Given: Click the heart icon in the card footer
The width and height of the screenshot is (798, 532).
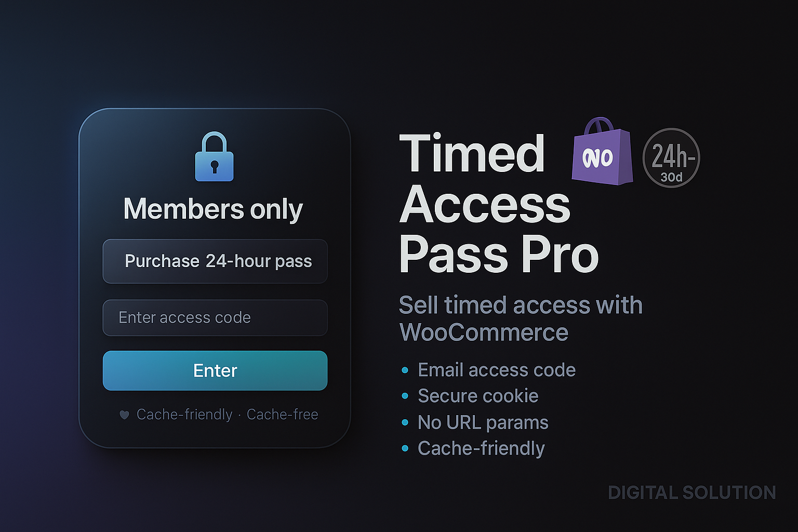Looking at the screenshot, I should 124,415.
